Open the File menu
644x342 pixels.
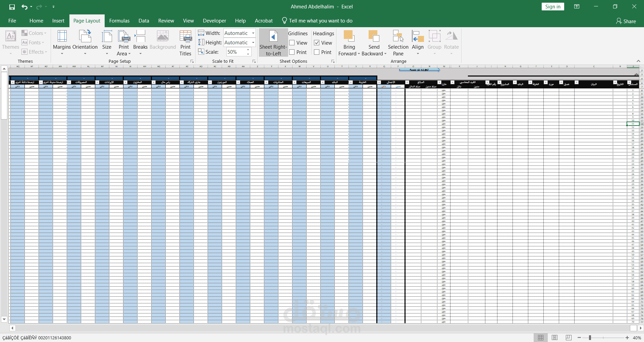click(12, 21)
